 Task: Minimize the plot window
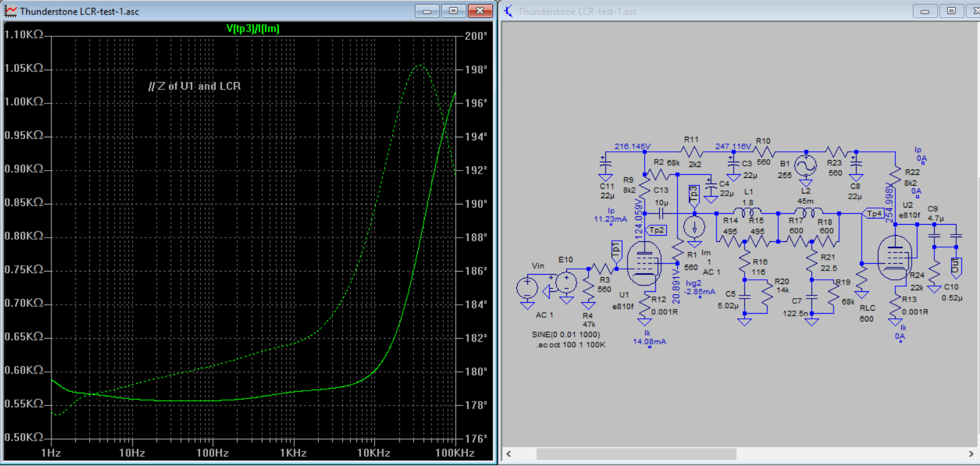(427, 11)
